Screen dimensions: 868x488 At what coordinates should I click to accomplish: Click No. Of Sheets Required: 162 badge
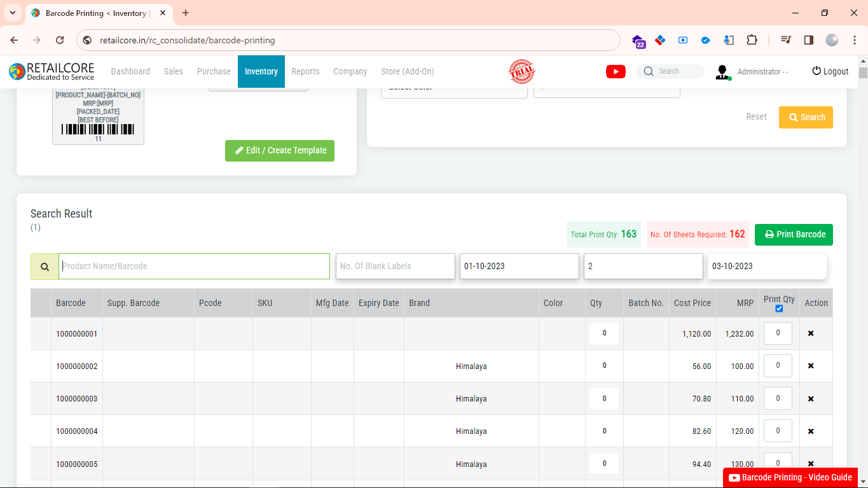(x=698, y=234)
